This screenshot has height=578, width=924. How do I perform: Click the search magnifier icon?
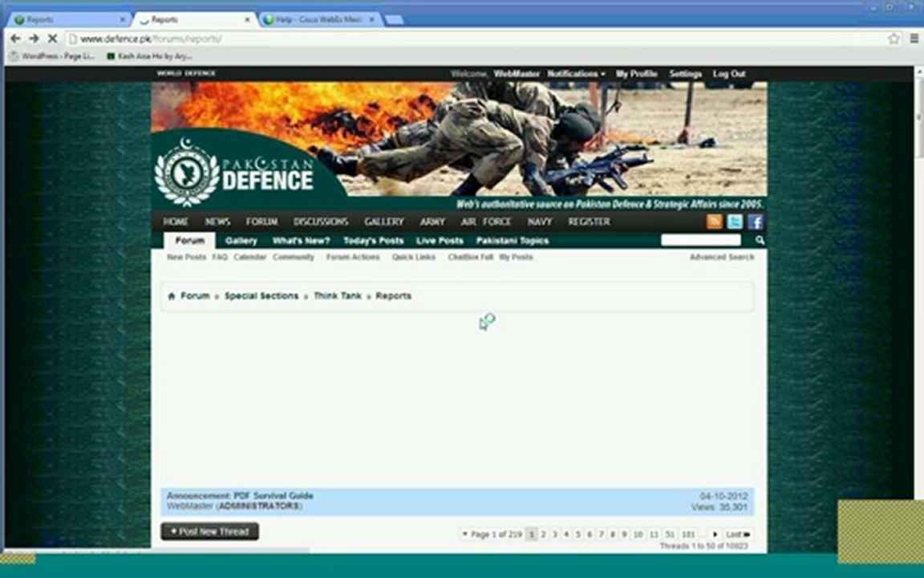760,240
